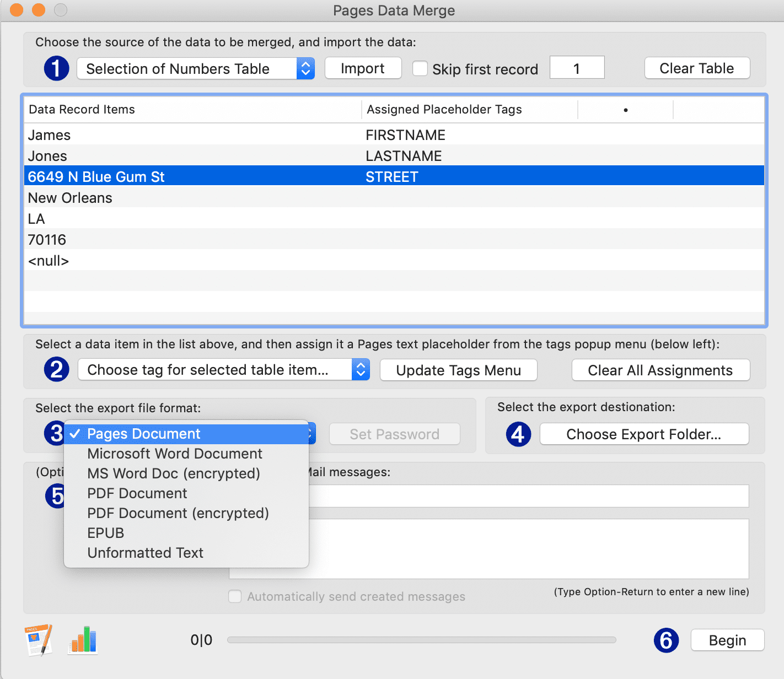Image resolution: width=784 pixels, height=679 pixels.
Task: Click the Mail message subject field
Action: coord(528,496)
